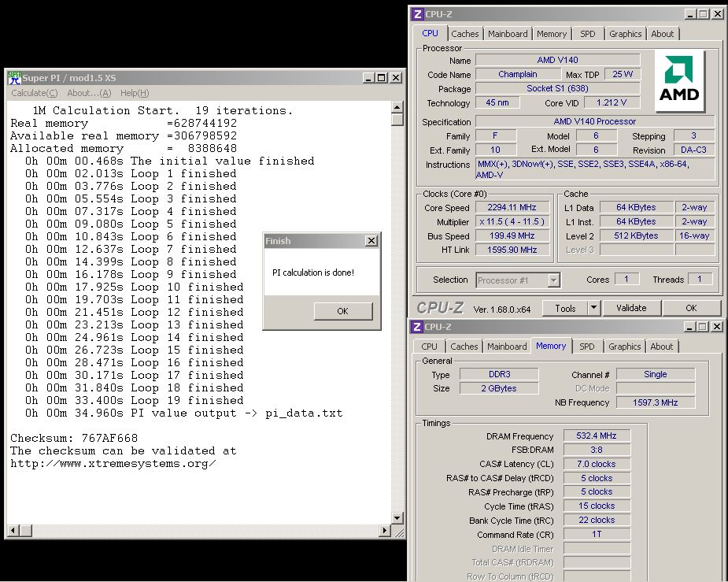Click the Channel # field showing Single
Viewport: 728px width, 582px height.
[655, 374]
